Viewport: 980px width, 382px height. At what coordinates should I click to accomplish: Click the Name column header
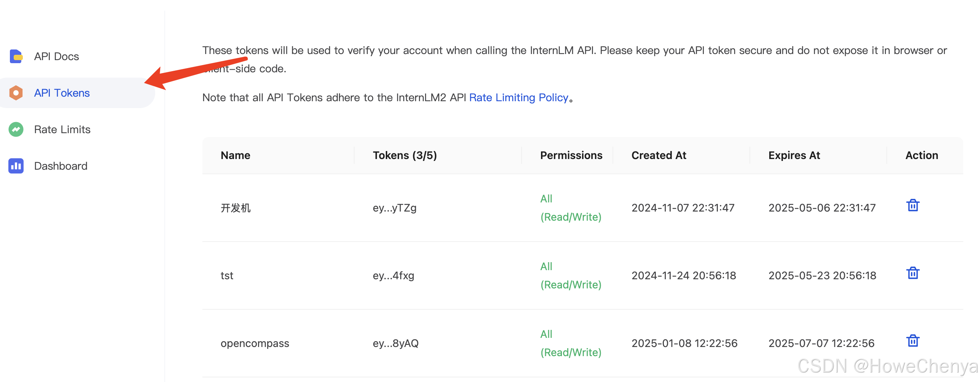pyautogui.click(x=235, y=155)
